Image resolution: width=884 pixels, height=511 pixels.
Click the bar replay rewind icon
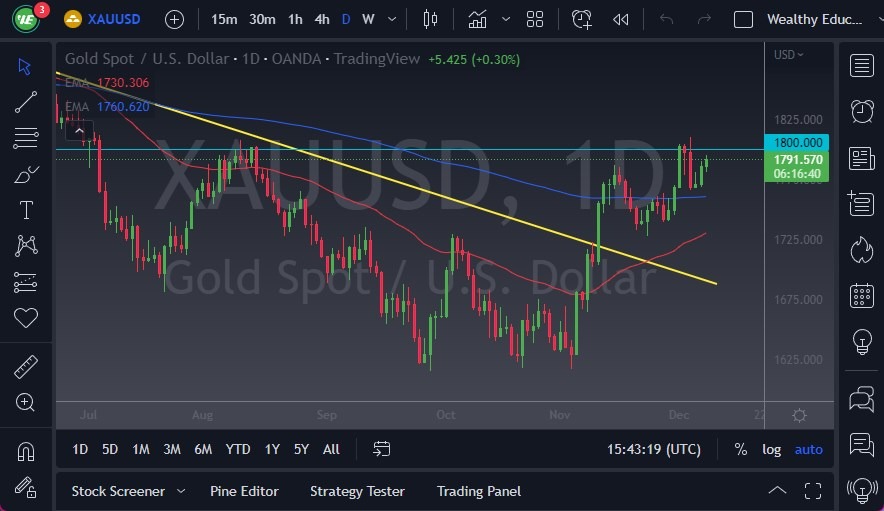coord(621,19)
